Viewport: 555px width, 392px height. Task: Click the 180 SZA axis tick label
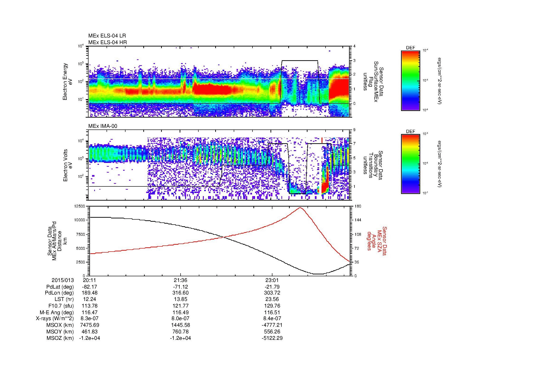click(x=358, y=206)
